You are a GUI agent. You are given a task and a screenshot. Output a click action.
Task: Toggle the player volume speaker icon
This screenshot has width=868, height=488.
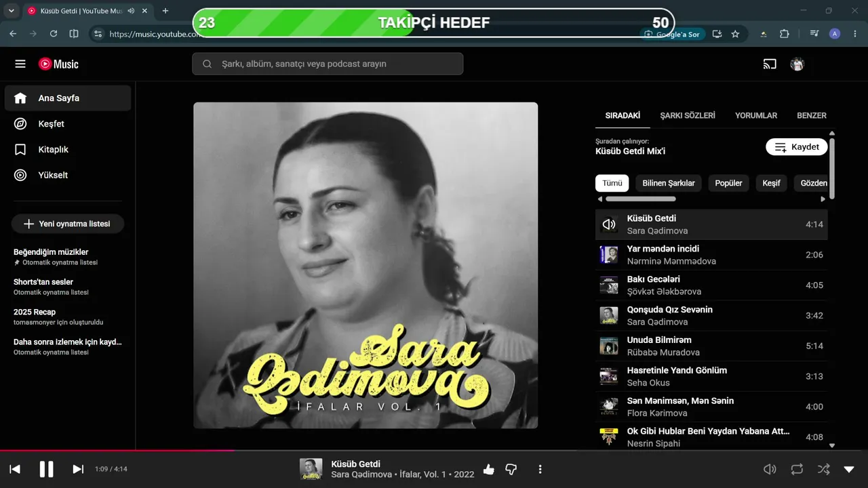pyautogui.click(x=770, y=469)
